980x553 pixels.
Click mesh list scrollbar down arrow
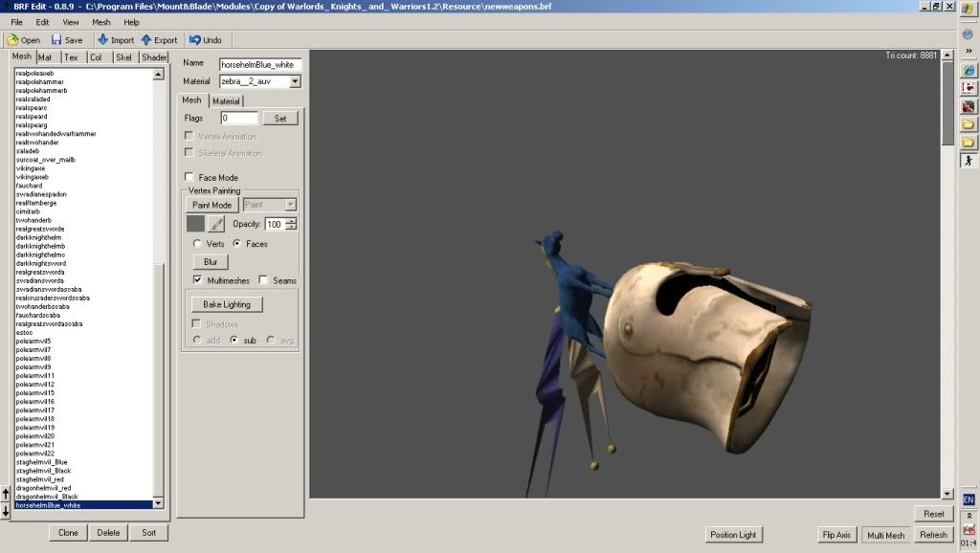coord(158,503)
